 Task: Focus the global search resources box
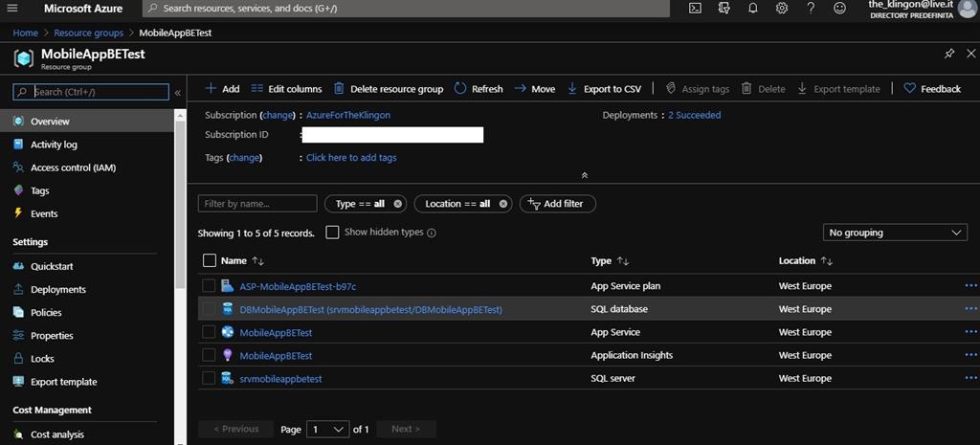[406, 9]
